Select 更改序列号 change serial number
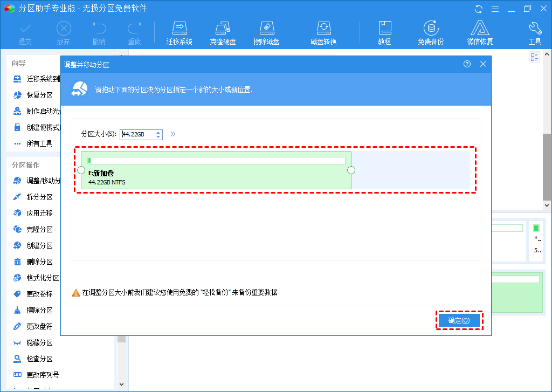 pyautogui.click(x=36, y=375)
